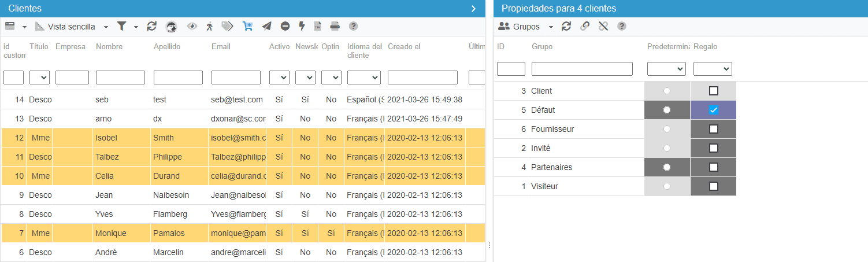This screenshot has height=262, width=868.
Task: Click the Apellido column header
Action: (167, 47)
